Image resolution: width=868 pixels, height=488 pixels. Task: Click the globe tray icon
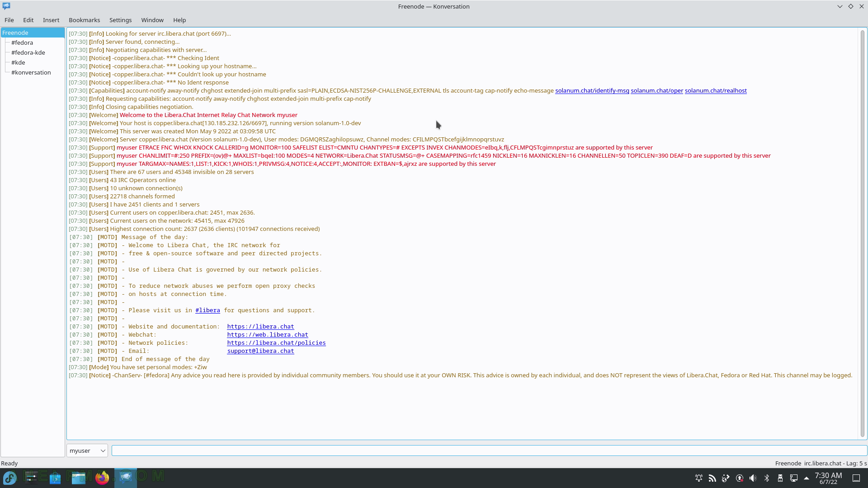726,478
